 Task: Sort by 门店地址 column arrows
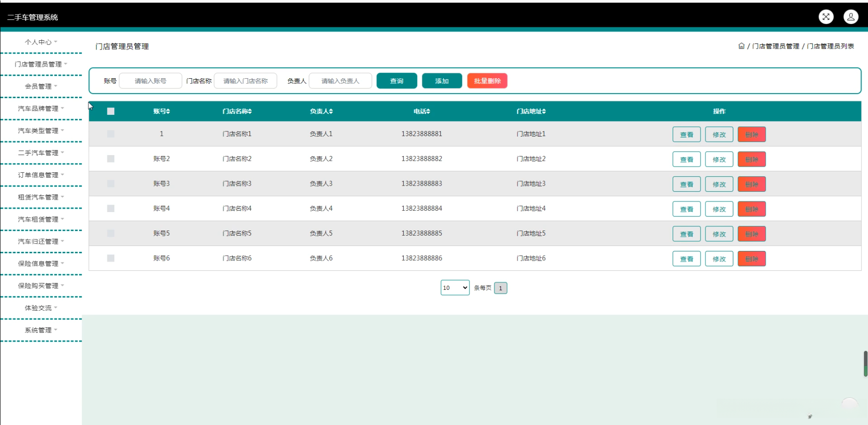[544, 111]
